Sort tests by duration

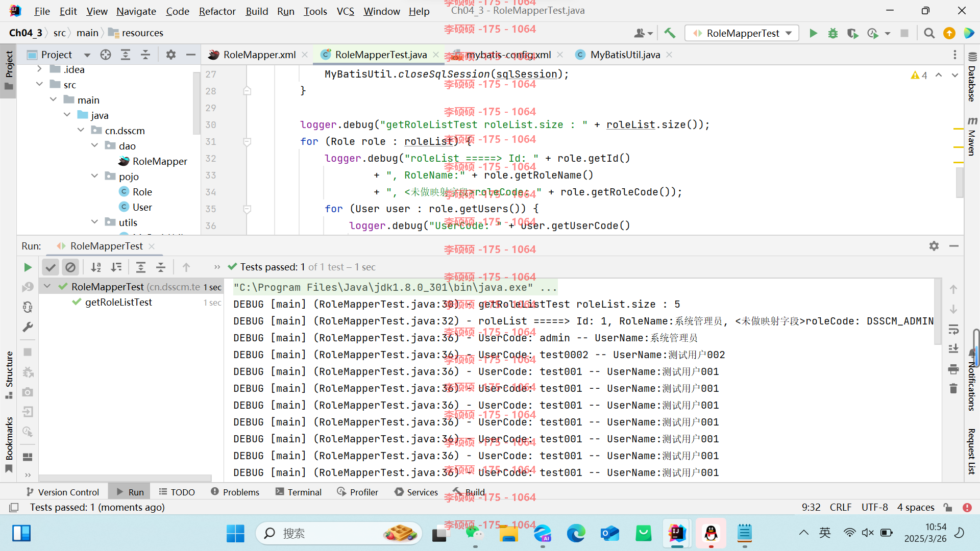coord(116,267)
